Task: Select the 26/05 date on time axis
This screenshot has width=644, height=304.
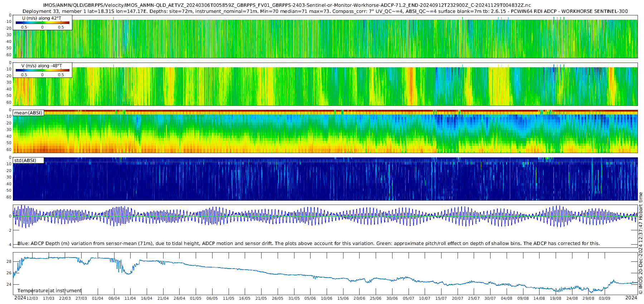Action: tap(277, 298)
